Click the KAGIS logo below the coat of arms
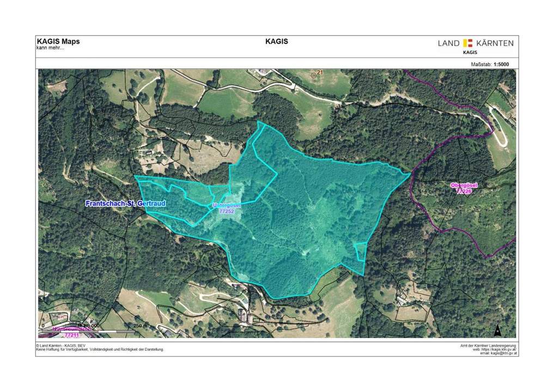The image size is (554, 392). 471,52
